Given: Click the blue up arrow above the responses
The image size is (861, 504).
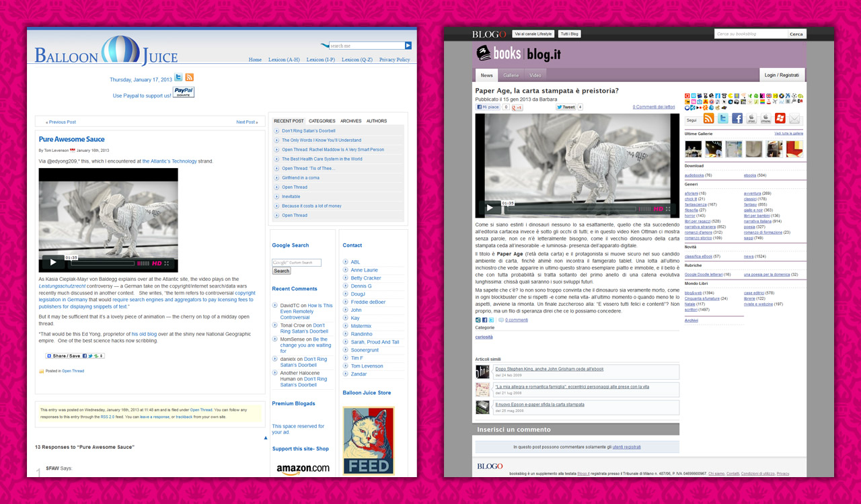Looking at the screenshot, I should (265, 437).
